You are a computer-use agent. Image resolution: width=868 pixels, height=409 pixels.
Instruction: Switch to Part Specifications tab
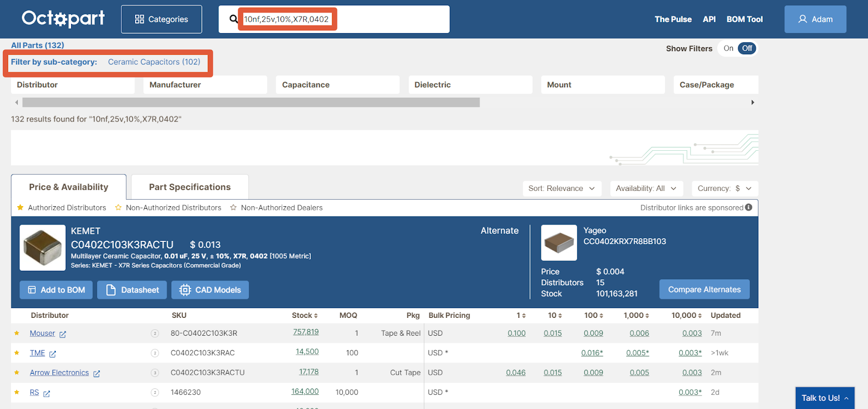pos(190,187)
